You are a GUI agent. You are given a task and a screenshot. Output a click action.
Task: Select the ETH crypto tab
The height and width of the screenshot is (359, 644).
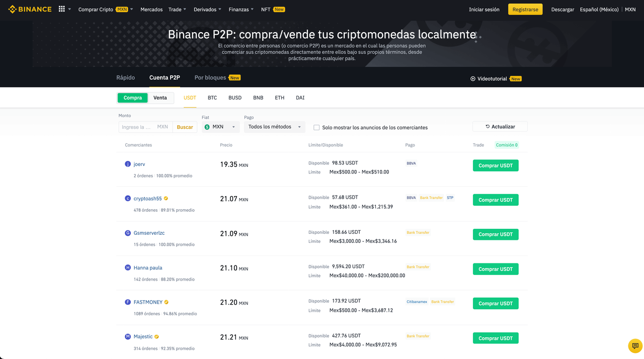point(279,98)
